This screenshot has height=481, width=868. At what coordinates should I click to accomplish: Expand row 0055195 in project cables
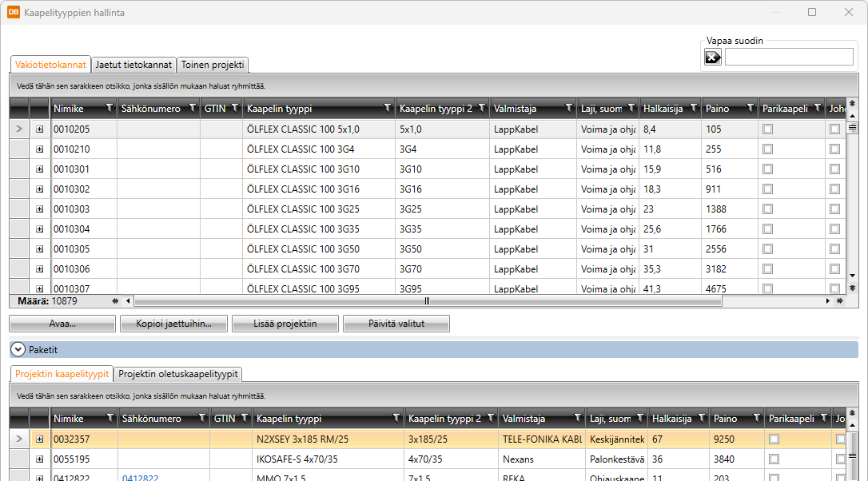click(x=40, y=459)
